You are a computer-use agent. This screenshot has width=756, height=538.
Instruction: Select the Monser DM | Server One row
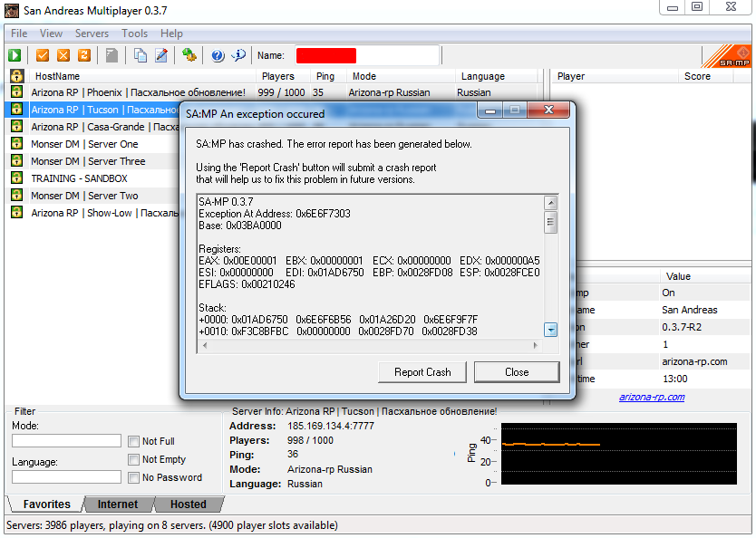tap(93, 144)
